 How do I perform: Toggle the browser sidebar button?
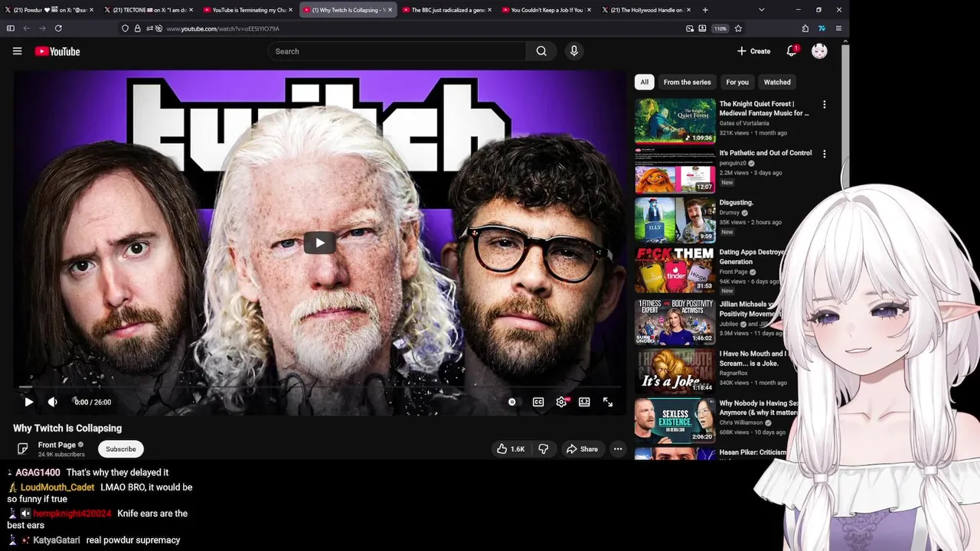[x=10, y=28]
